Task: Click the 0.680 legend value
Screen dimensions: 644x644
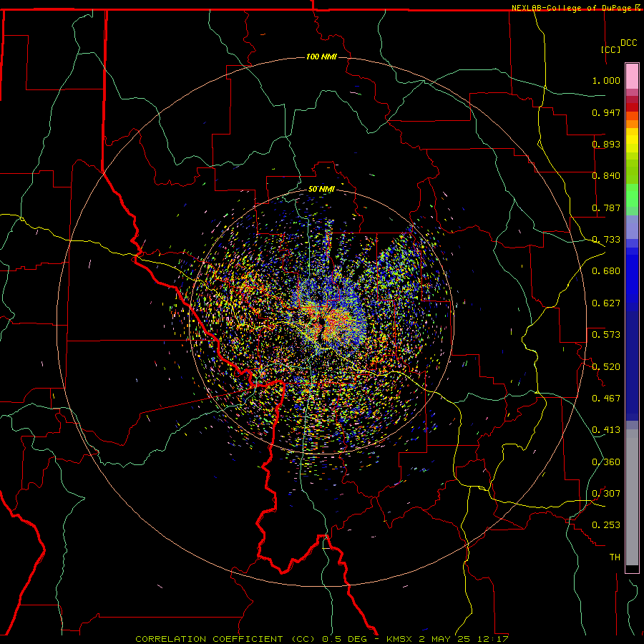Action: (x=606, y=271)
